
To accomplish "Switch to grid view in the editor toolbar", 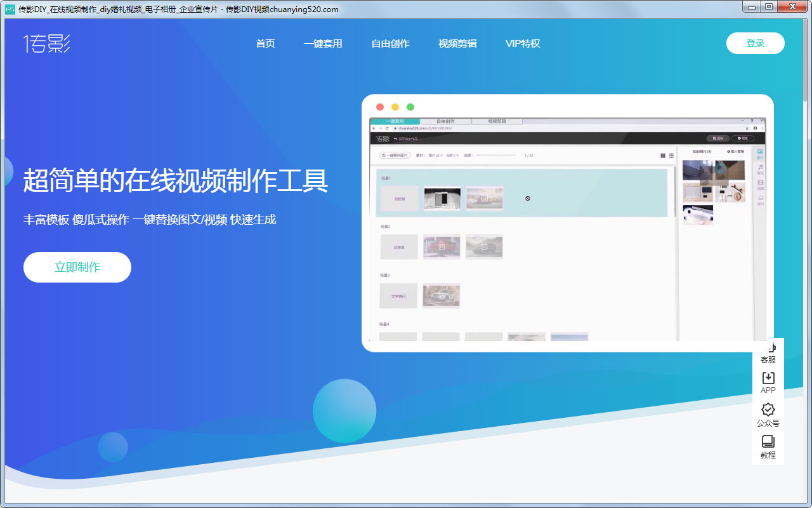I will pos(671,154).
